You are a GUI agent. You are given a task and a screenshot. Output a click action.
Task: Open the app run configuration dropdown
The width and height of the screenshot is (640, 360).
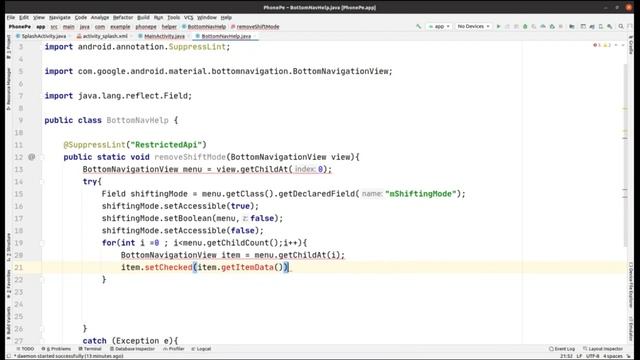[439, 27]
